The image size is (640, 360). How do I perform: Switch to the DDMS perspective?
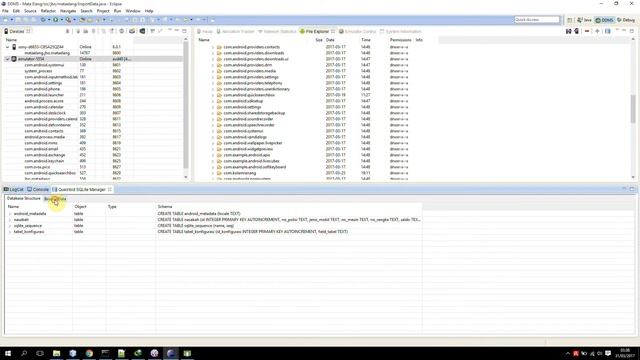604,20
